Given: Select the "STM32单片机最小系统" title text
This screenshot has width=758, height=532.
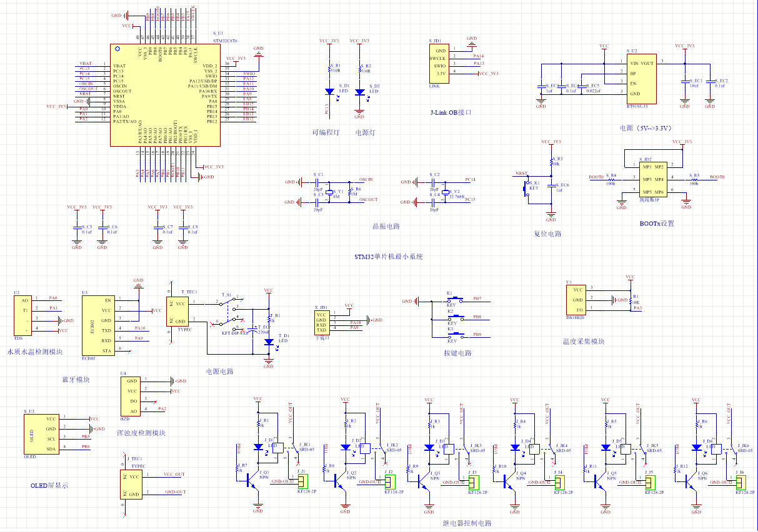Looking at the screenshot, I should (388, 257).
